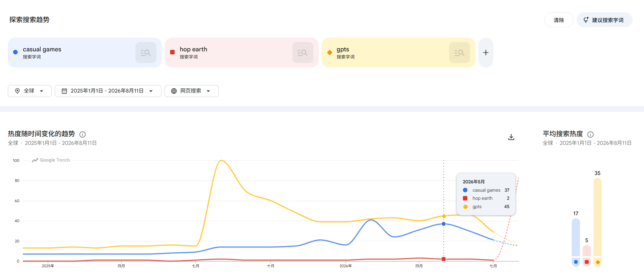The image size is (644, 275).
Task: Add a new search term with plus button
Action: (486, 53)
